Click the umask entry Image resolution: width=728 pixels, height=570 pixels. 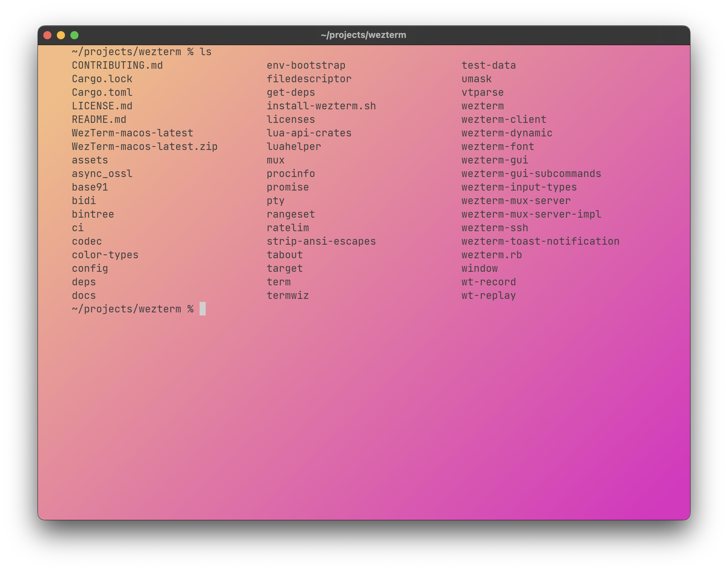pos(477,79)
